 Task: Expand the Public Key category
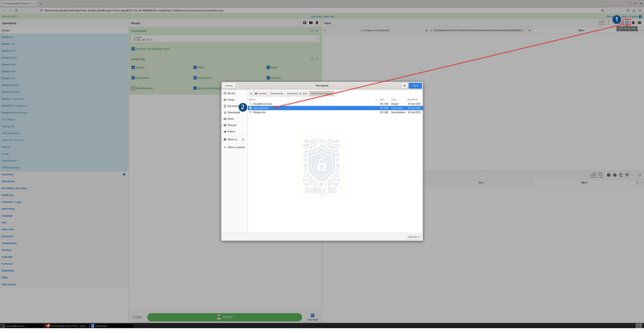point(64,195)
